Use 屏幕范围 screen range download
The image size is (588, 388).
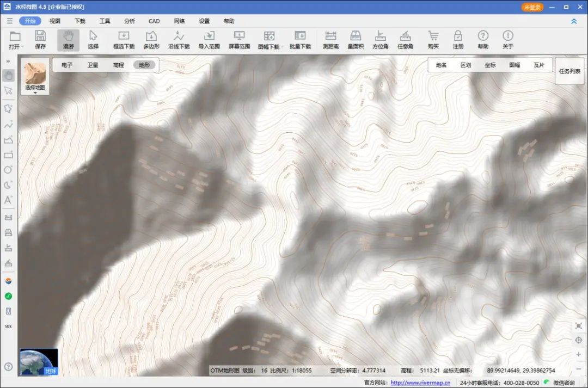[239, 40]
